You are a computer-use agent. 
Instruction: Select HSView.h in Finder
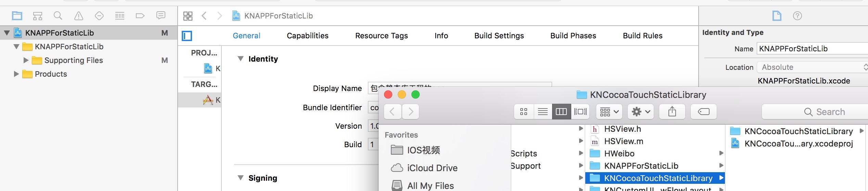tap(622, 129)
